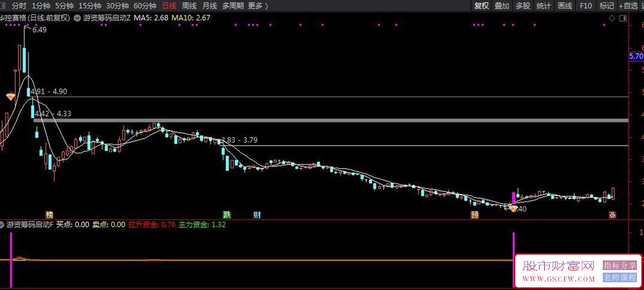This screenshot has width=644, height=290.
Task: Switch to the 分时 intraday chart tab
Action: (19, 6)
